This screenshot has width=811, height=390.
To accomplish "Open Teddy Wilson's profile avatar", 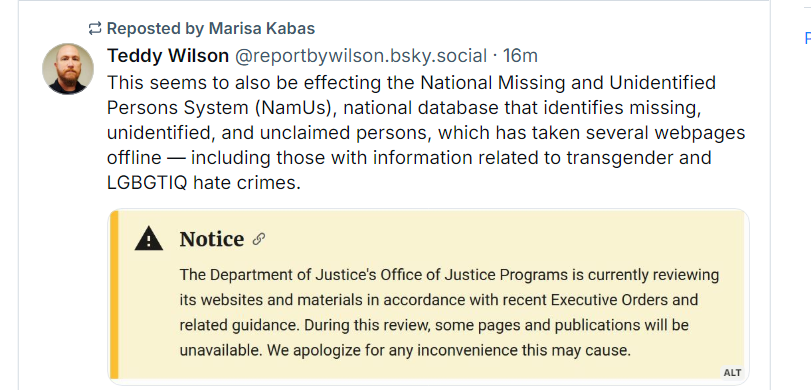I will pyautogui.click(x=68, y=69).
